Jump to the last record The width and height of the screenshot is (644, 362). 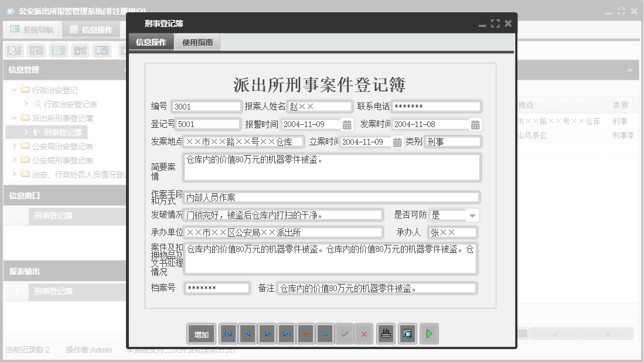pyautogui.click(x=287, y=334)
